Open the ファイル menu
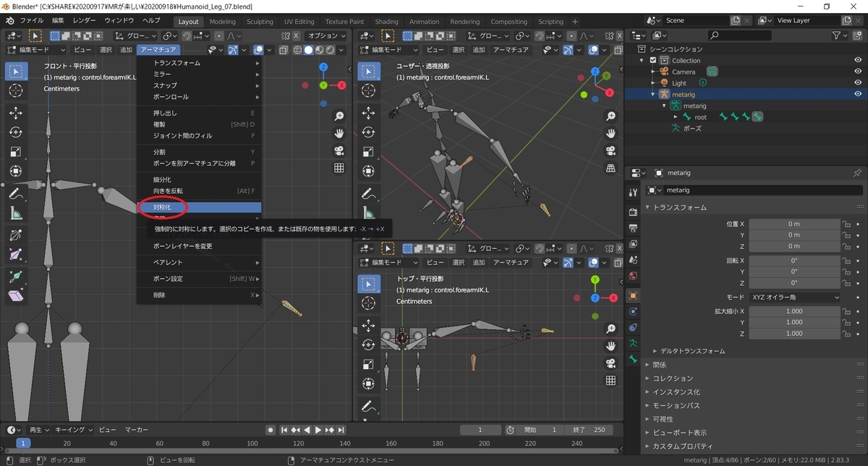 point(31,20)
